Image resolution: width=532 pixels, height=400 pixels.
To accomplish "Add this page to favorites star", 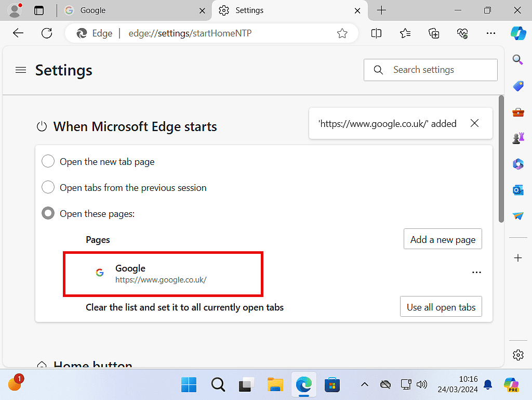I will pyautogui.click(x=342, y=33).
